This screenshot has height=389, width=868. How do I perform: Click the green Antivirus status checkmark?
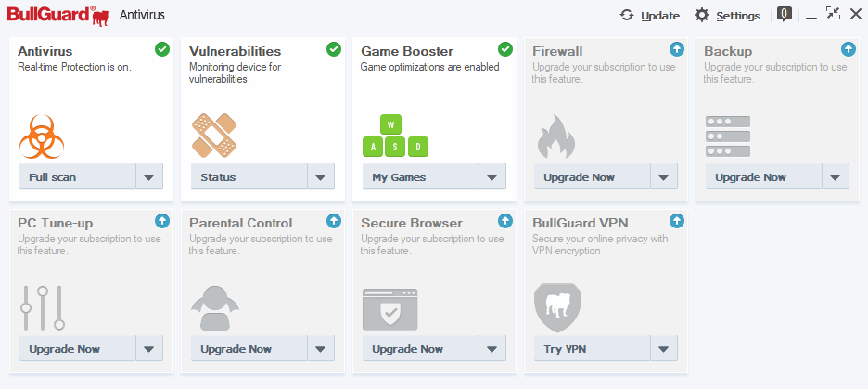162,49
